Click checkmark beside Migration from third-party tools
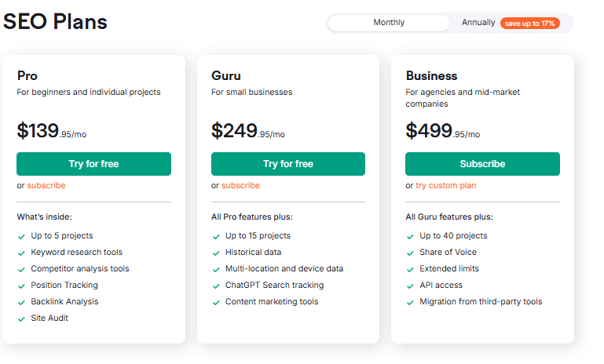The width and height of the screenshot is (604, 364). [x=410, y=303]
